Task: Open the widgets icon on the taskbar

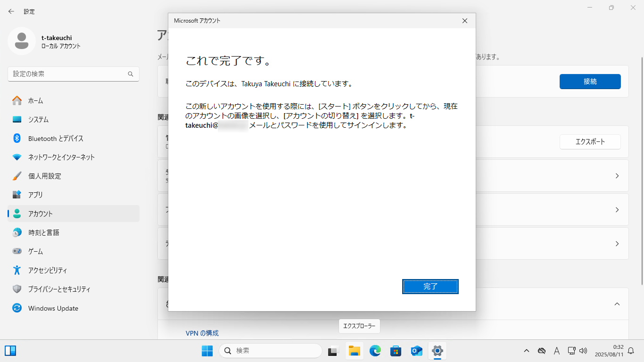Action: tap(10, 351)
